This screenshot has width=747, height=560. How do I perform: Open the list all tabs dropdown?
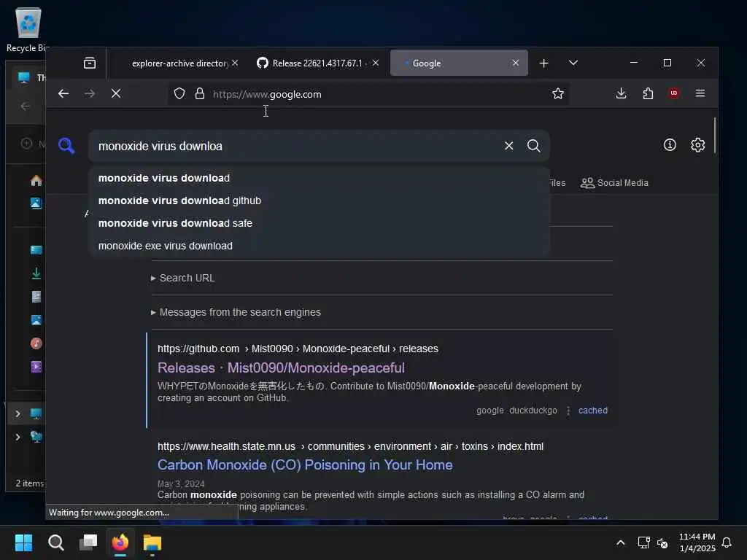tap(573, 63)
